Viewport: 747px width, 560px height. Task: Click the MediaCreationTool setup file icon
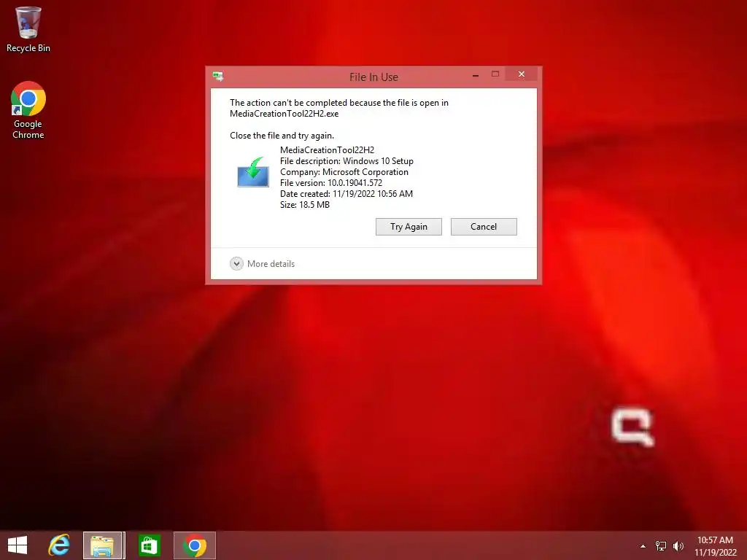pos(253,172)
